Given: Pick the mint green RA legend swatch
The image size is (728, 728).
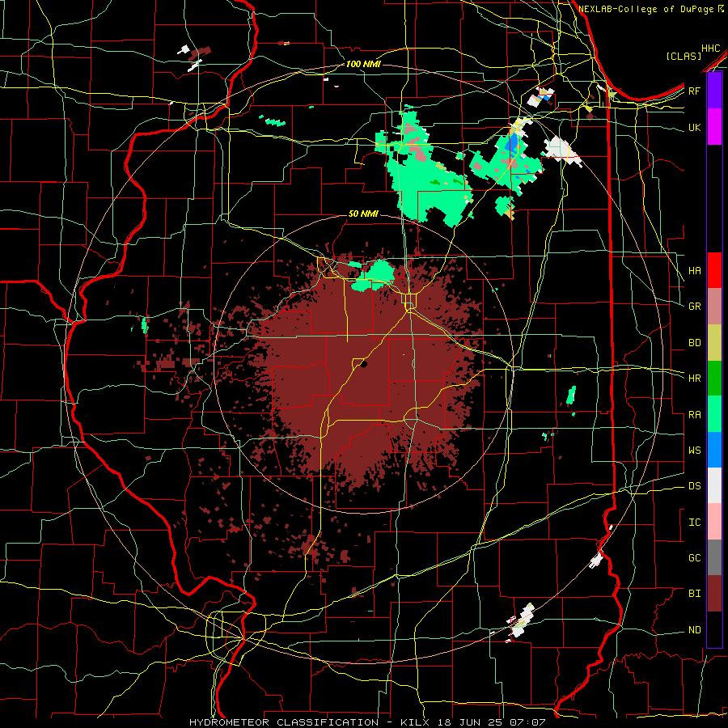Looking at the screenshot, I should click(x=714, y=414).
